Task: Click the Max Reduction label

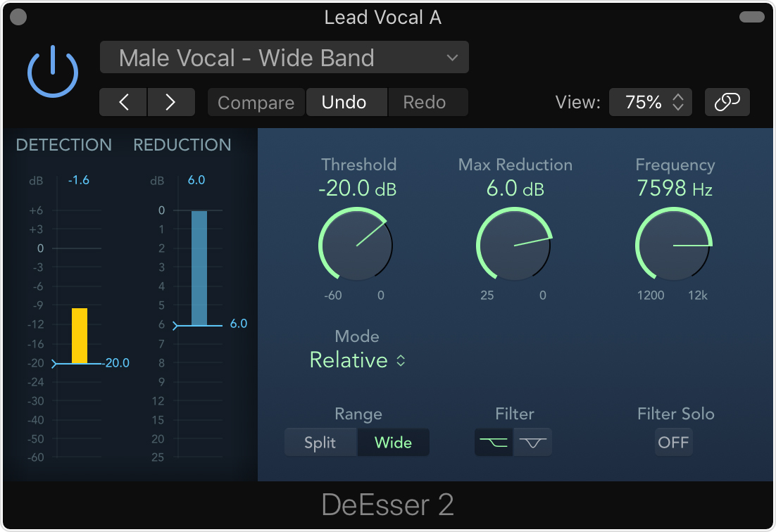Action: [x=515, y=165]
